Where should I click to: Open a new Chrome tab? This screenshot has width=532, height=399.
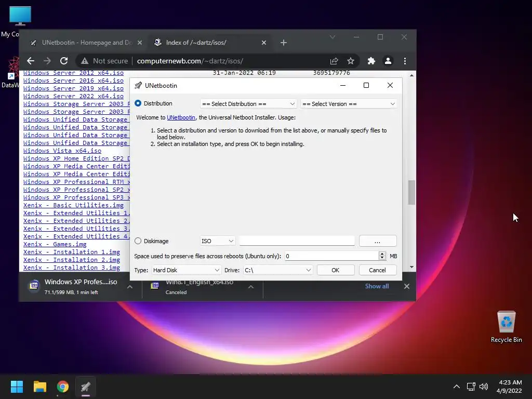[284, 43]
